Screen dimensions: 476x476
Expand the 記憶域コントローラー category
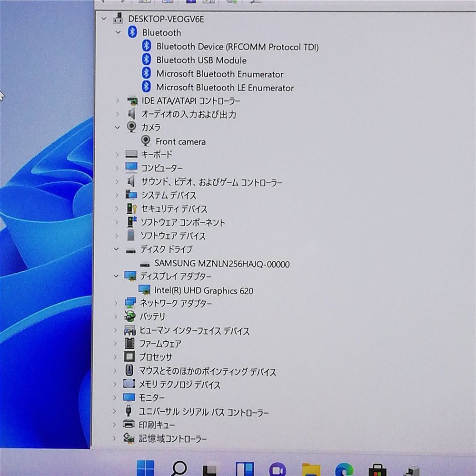pos(114,438)
